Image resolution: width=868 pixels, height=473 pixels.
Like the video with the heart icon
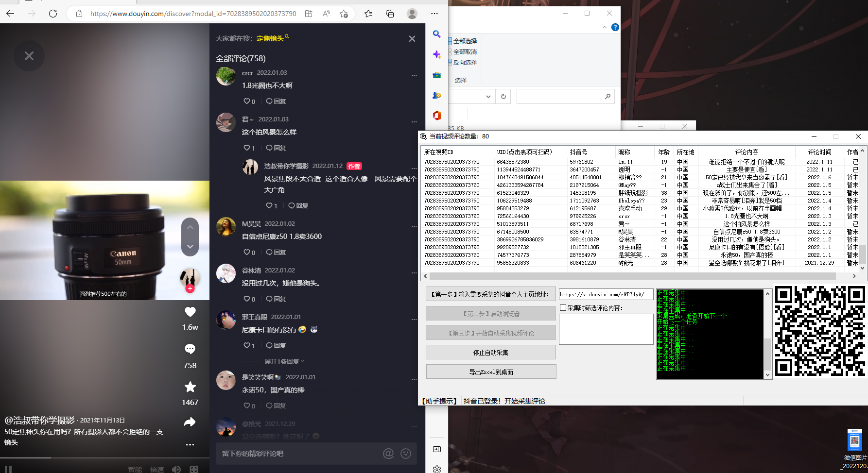[190, 312]
